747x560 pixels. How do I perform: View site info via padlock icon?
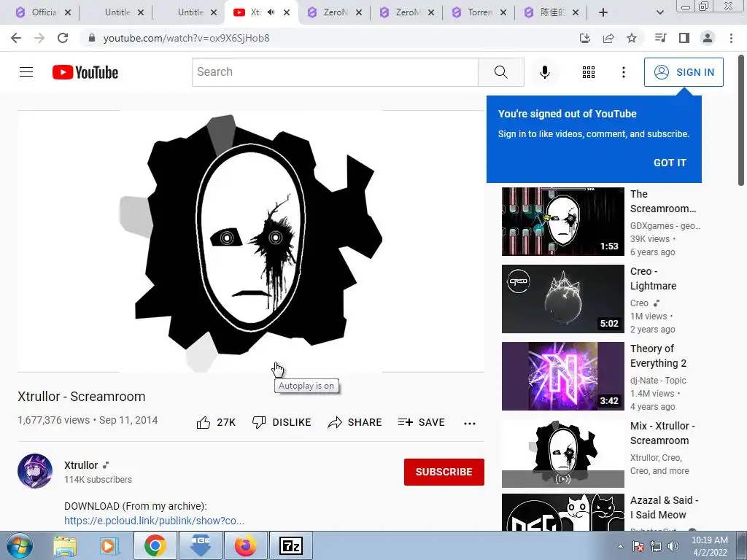pos(92,38)
